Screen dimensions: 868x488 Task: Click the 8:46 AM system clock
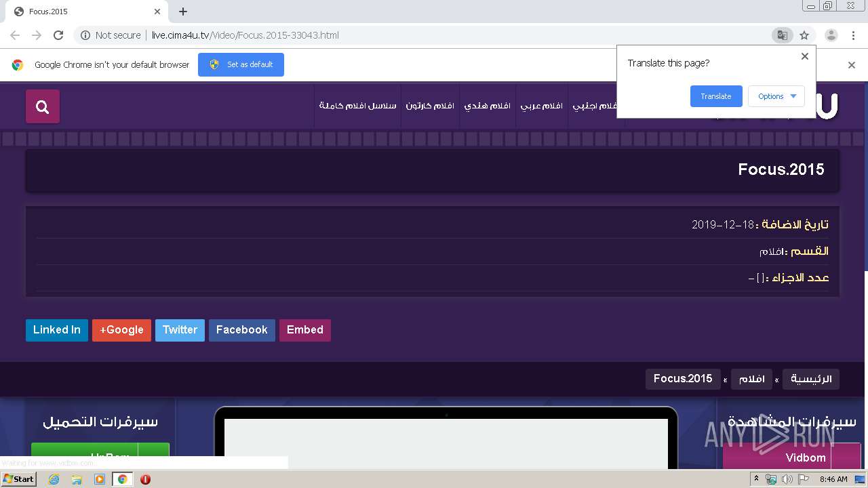(833, 479)
